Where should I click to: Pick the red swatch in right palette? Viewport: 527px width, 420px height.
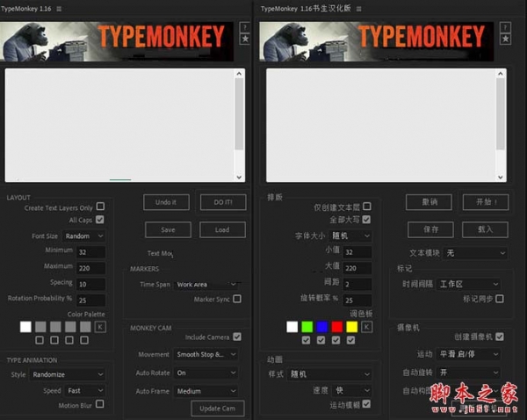337,327
